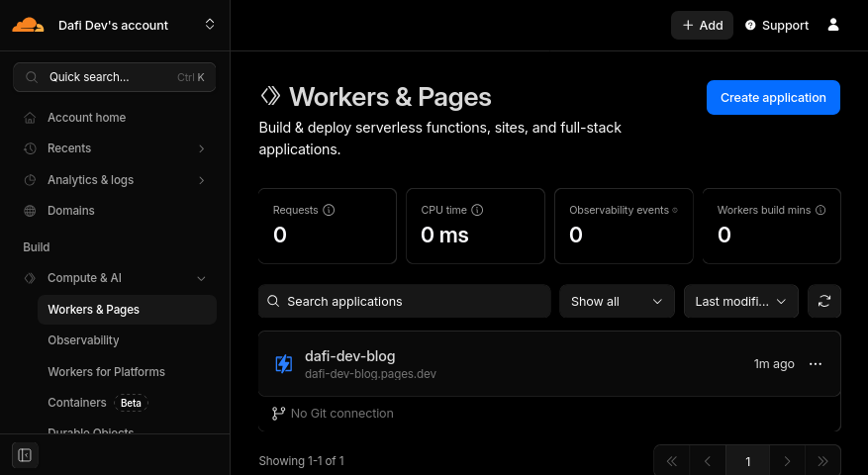Collapse the sidebar panel icon

coord(25,455)
